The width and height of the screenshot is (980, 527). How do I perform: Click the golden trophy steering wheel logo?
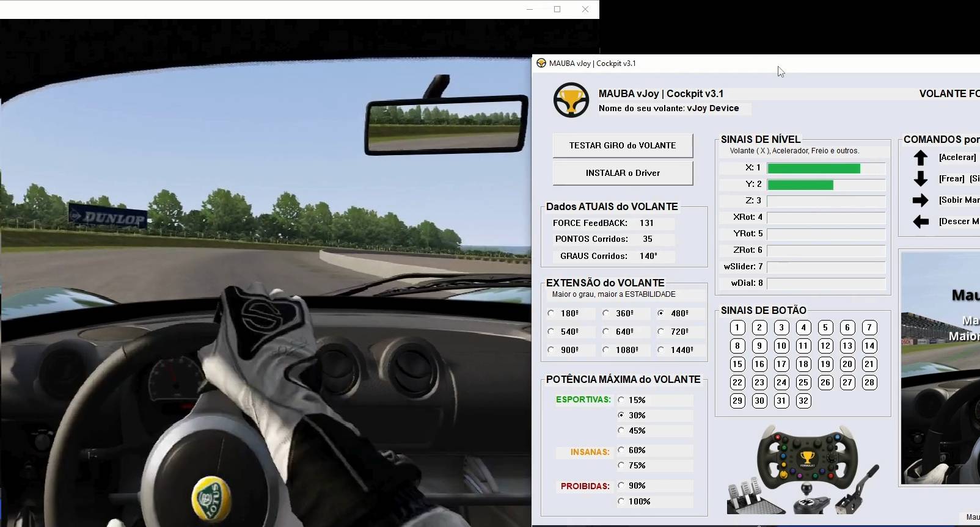point(571,100)
